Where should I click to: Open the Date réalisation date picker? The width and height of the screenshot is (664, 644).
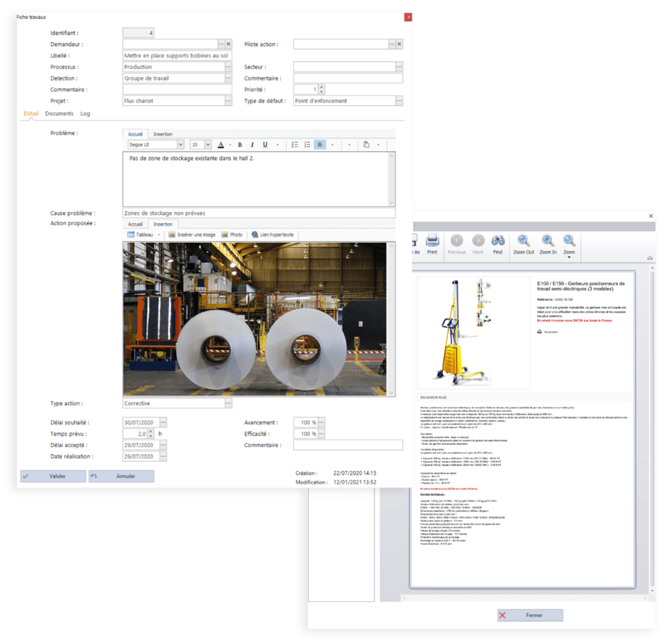[163, 457]
